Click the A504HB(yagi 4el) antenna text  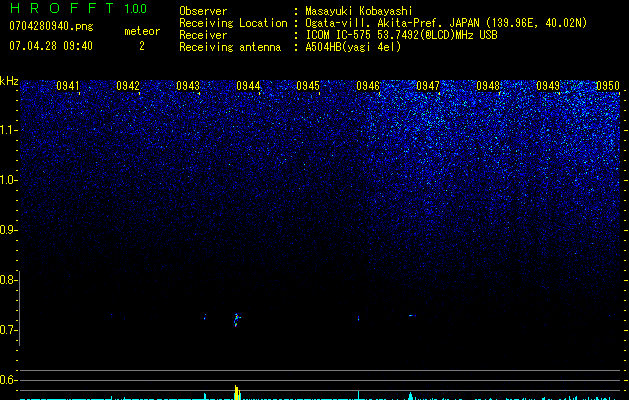tap(353, 47)
